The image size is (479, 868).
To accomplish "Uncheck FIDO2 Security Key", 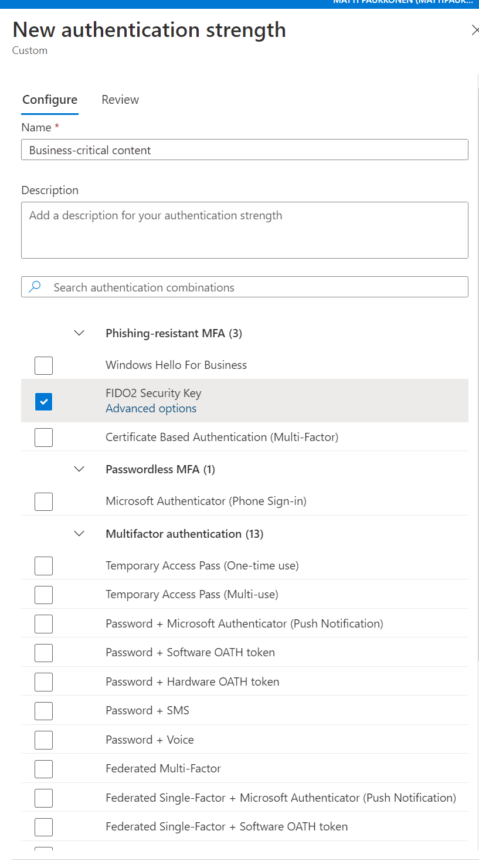I will 43,401.
